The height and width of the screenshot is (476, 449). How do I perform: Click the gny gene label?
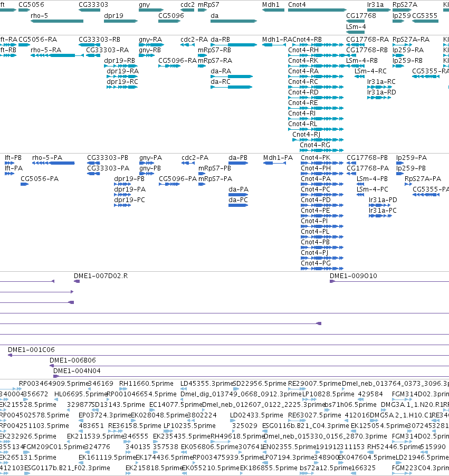[x=144, y=5]
